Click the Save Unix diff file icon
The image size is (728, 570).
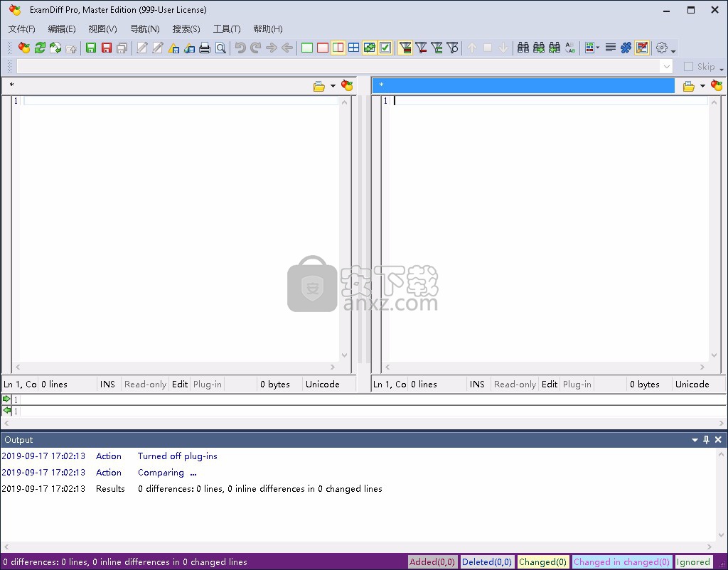pos(173,48)
